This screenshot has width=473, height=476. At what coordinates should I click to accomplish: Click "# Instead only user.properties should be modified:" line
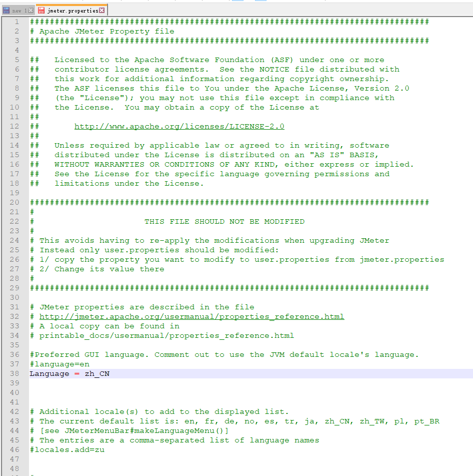tap(154, 250)
